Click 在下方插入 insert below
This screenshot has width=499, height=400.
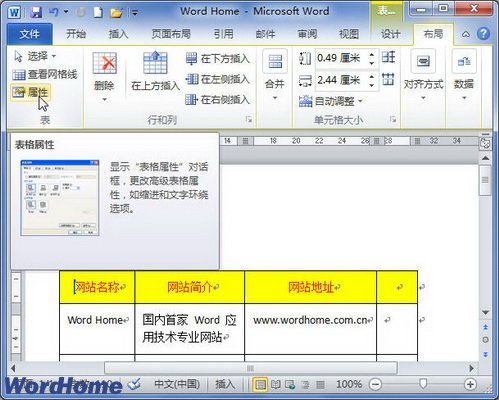point(218,59)
